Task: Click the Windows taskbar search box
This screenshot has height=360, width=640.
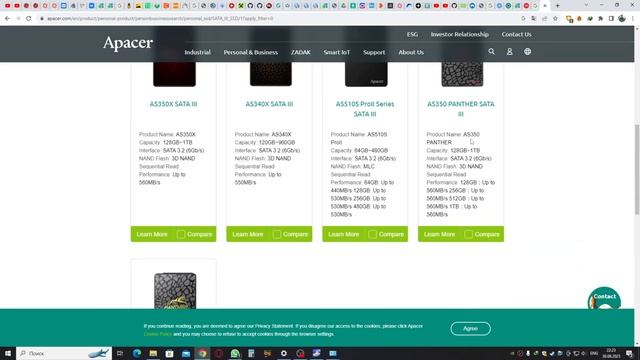Action: point(64,353)
